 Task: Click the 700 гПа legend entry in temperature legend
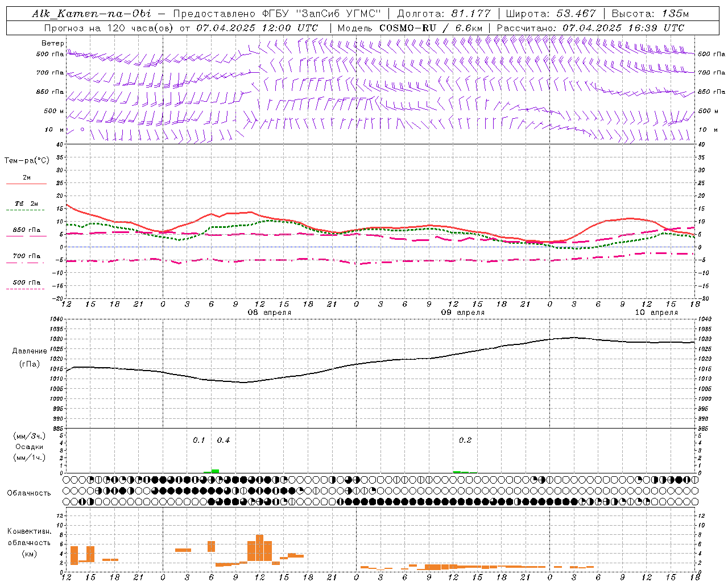tap(27, 256)
